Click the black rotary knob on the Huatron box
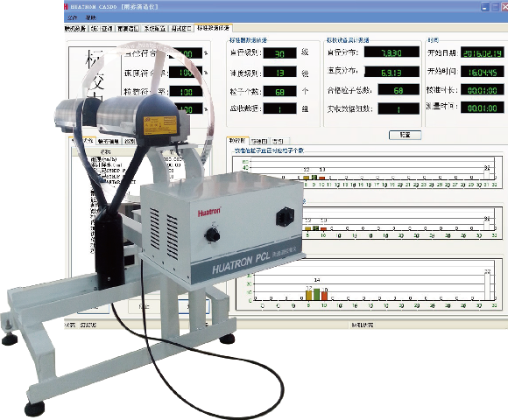 pos(213,234)
